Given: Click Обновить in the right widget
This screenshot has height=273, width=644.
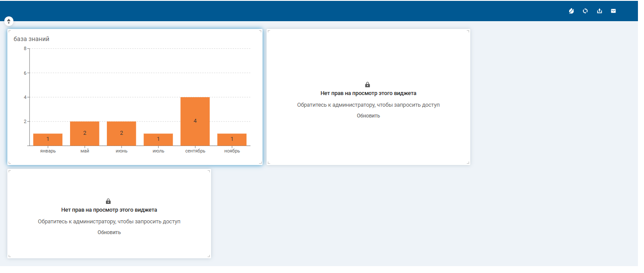Looking at the screenshot, I should pyautogui.click(x=368, y=116).
